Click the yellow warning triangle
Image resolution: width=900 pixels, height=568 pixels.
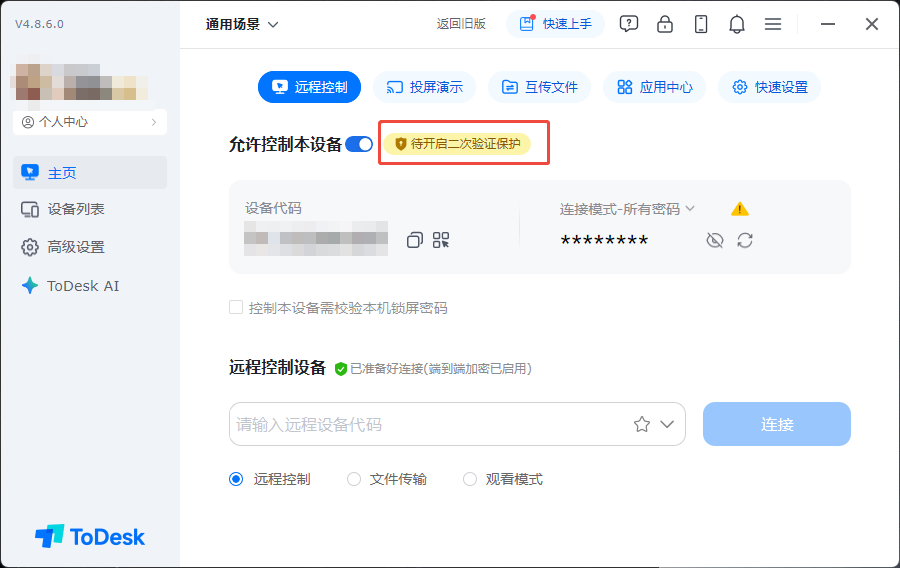[x=740, y=209]
